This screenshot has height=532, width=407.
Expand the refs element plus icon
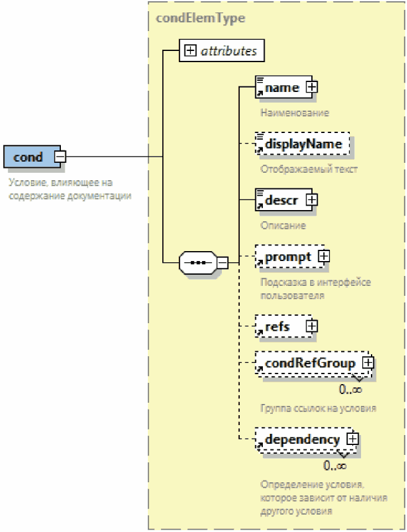tap(312, 326)
